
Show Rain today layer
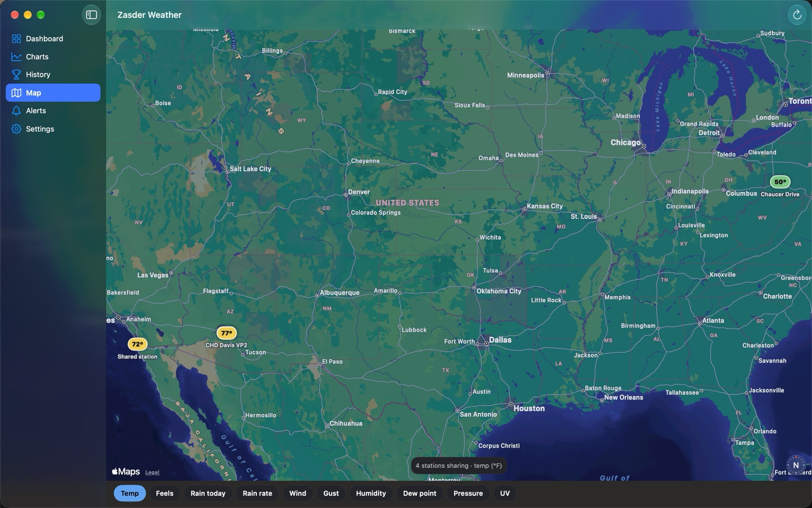click(x=208, y=493)
